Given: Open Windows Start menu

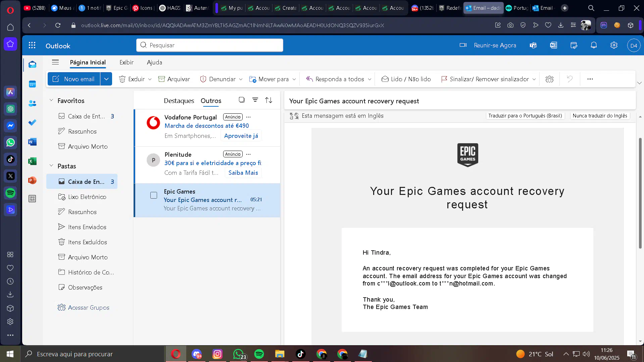Looking at the screenshot, I should pyautogui.click(x=10, y=354).
